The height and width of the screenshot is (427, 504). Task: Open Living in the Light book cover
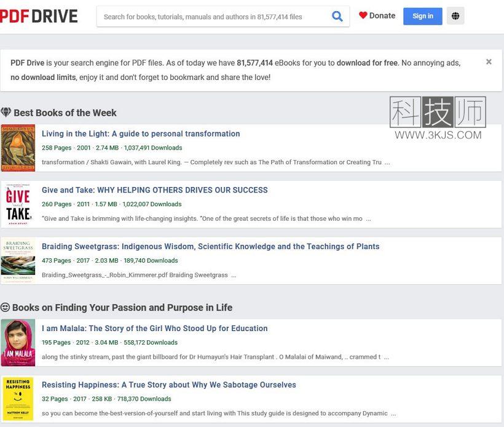[18, 148]
